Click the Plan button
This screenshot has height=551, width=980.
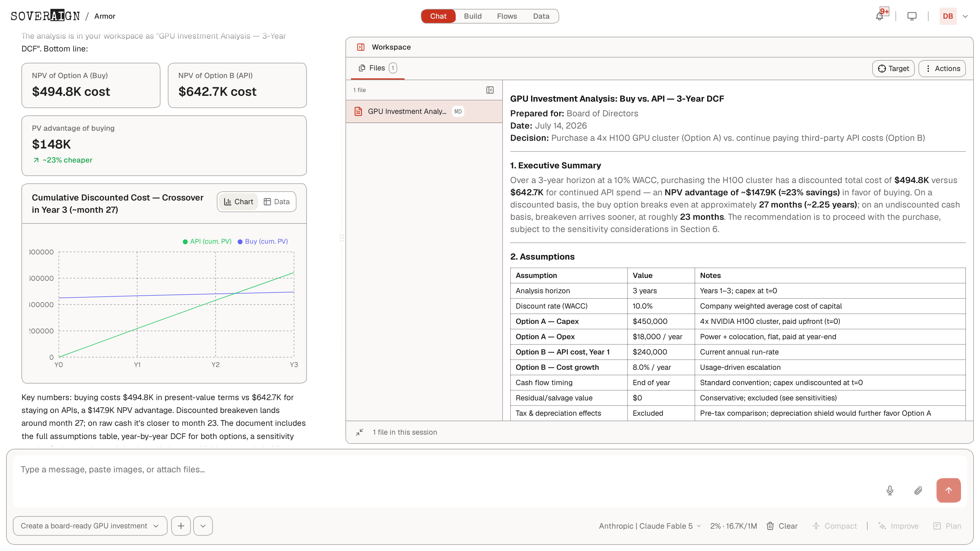947,526
